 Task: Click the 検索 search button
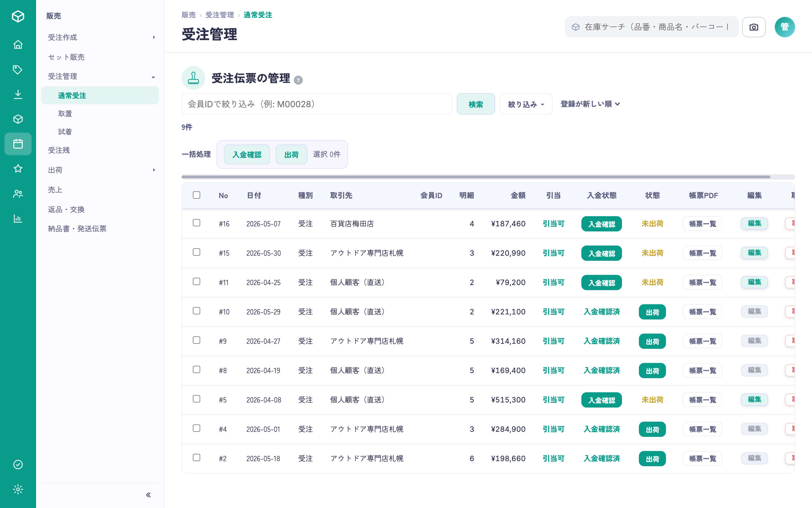click(475, 104)
